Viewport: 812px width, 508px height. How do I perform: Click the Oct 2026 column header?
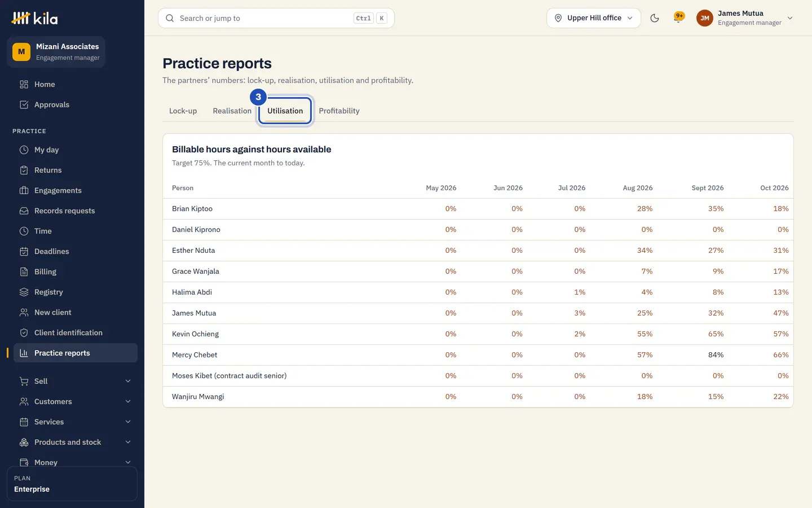tap(774, 188)
